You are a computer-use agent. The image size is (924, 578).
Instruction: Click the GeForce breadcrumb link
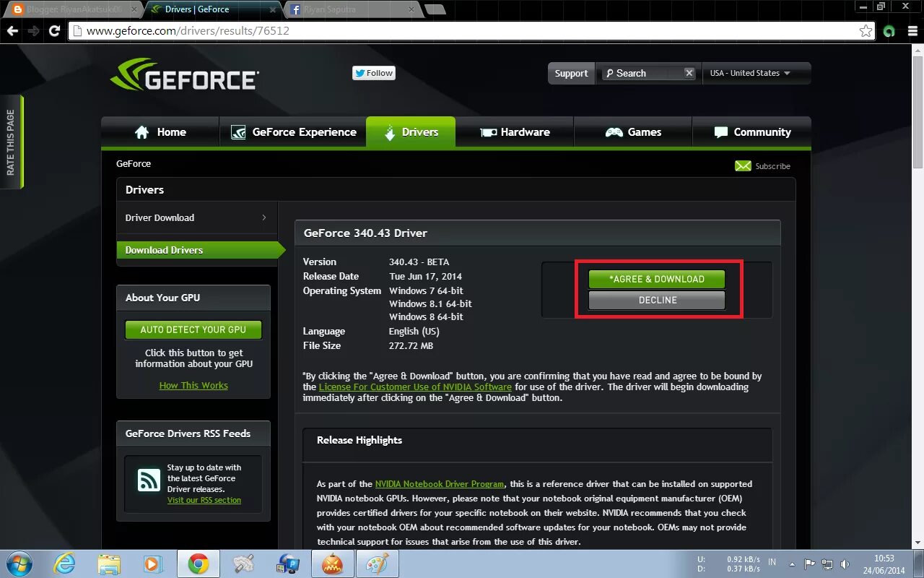134,164
